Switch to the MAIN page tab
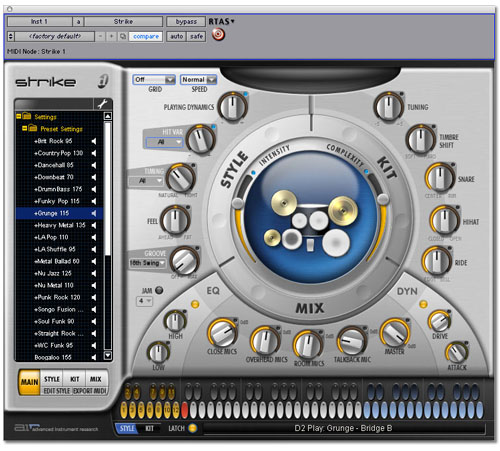The height and width of the screenshot is (451, 500). [x=29, y=382]
